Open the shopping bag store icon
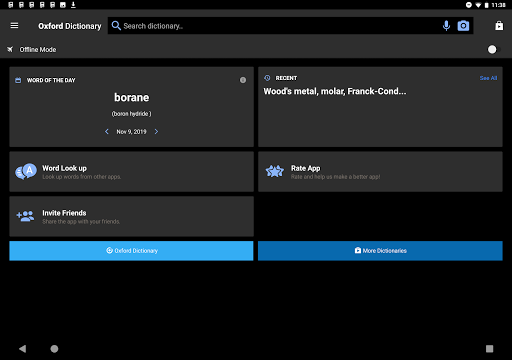512x360 pixels. (x=499, y=26)
